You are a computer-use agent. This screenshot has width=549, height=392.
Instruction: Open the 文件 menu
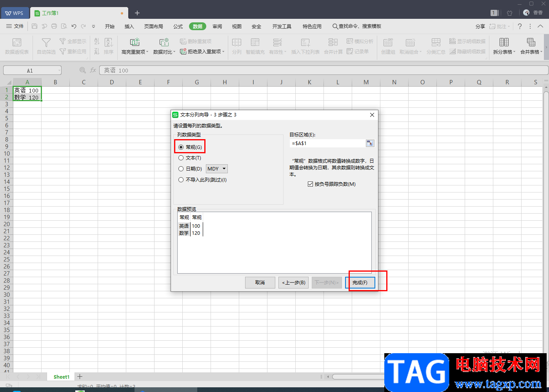point(15,26)
